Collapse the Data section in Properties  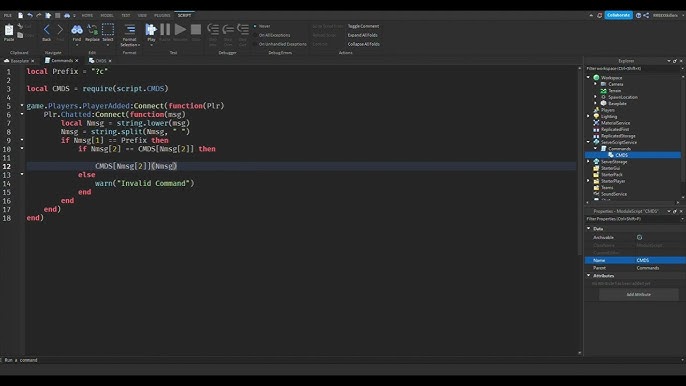click(x=588, y=228)
